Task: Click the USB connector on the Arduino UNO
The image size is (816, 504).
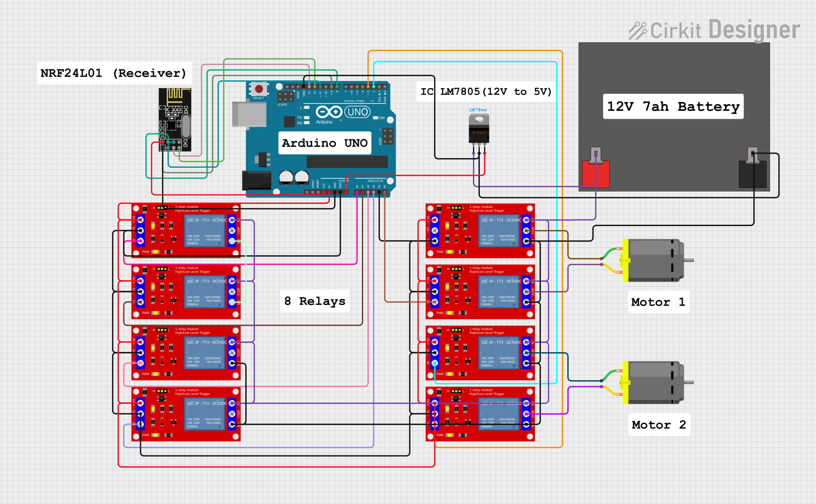Action: pyautogui.click(x=249, y=114)
